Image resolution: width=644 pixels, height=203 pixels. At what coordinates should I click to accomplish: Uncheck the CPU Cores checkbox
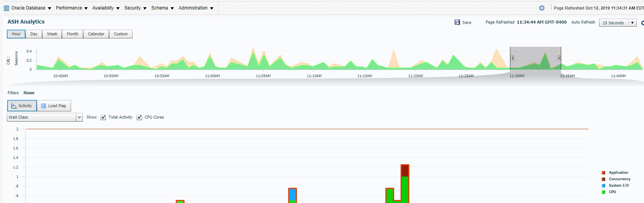tap(139, 117)
